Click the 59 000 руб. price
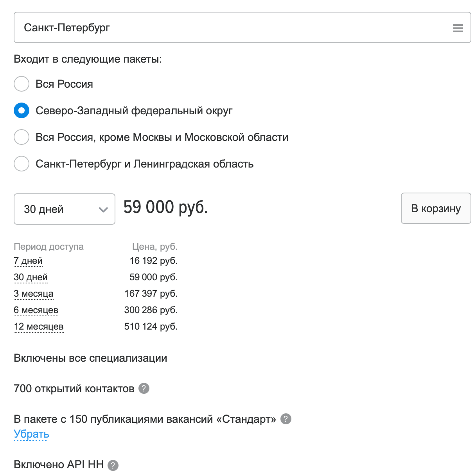The height and width of the screenshot is (476, 476). [x=165, y=207]
